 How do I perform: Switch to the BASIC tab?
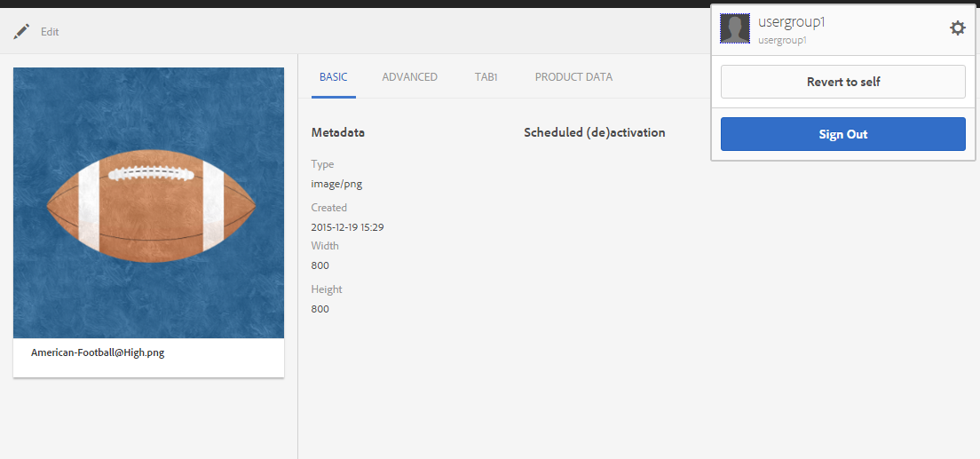click(334, 77)
